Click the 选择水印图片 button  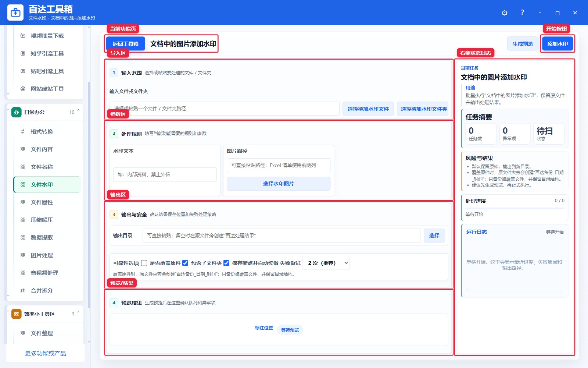[x=279, y=184]
